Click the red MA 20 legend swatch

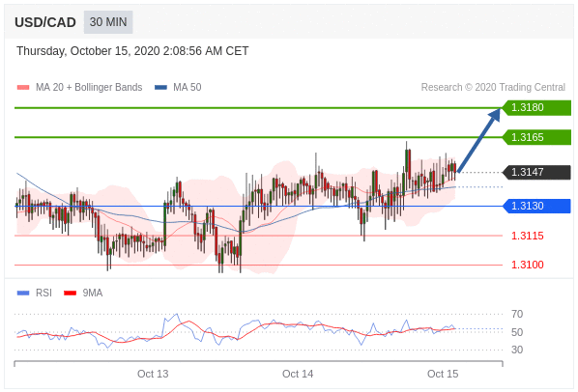click(23, 88)
